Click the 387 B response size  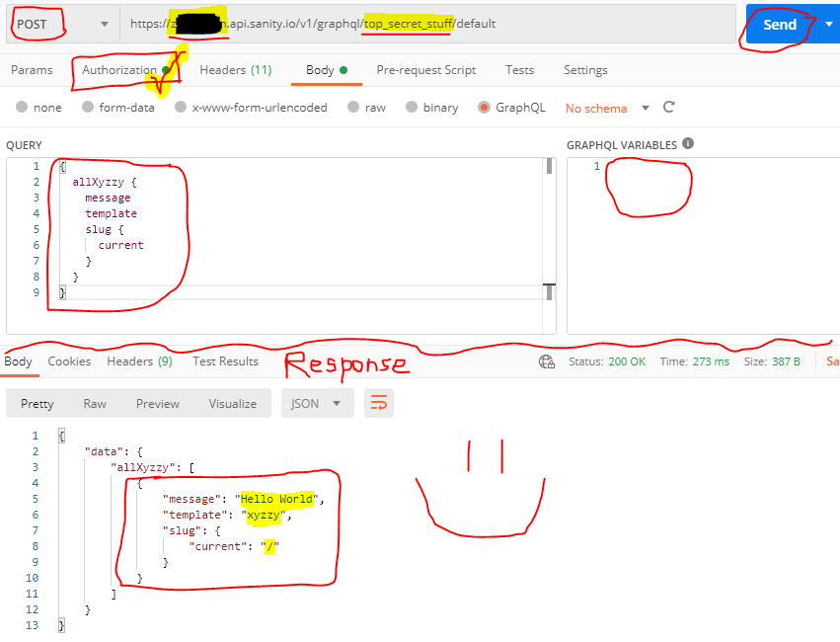click(x=786, y=361)
